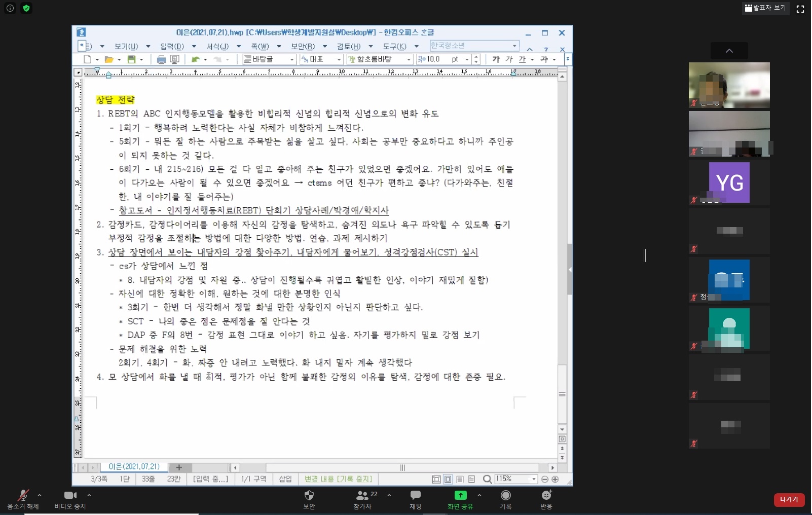The width and height of the screenshot is (812, 515).
Task: Expand audio options arrow next to mute
Action: coord(40,495)
